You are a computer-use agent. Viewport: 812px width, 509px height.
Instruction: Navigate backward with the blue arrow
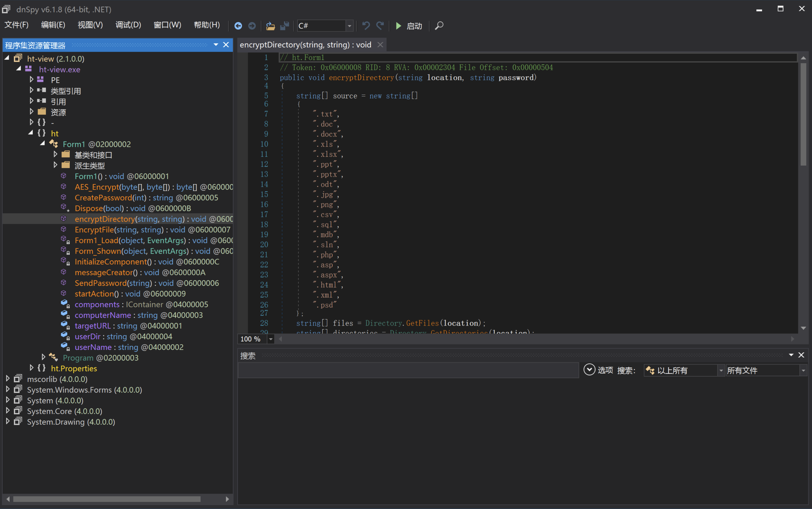click(238, 26)
